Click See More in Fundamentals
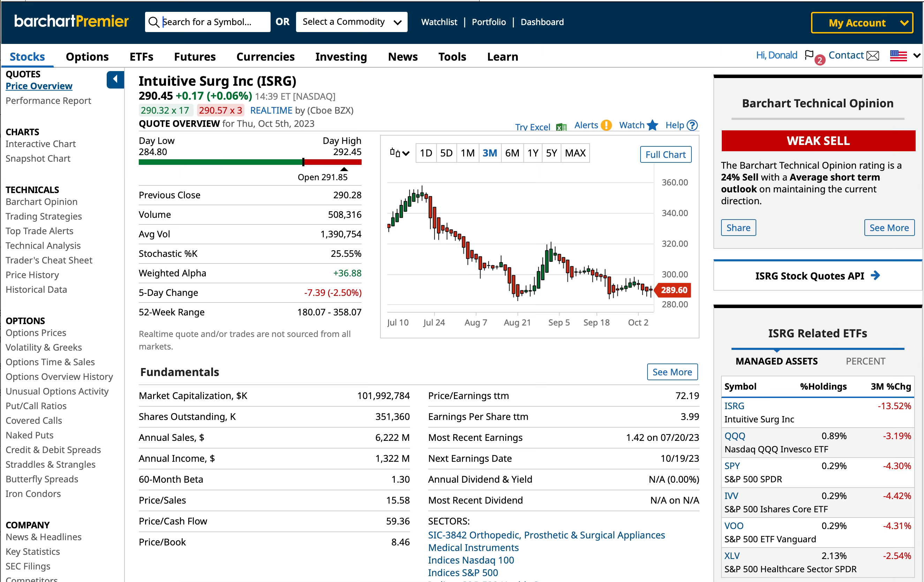The height and width of the screenshot is (582, 924). [672, 372]
